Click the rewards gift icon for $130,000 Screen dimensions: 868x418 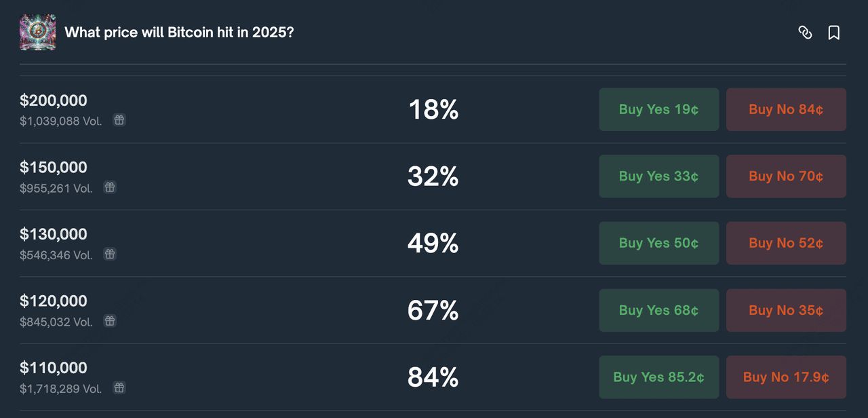click(x=110, y=254)
